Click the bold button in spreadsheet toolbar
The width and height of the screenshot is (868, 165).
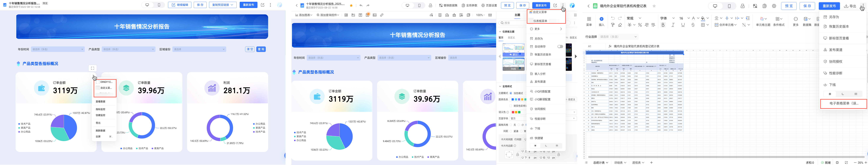coord(663,25)
